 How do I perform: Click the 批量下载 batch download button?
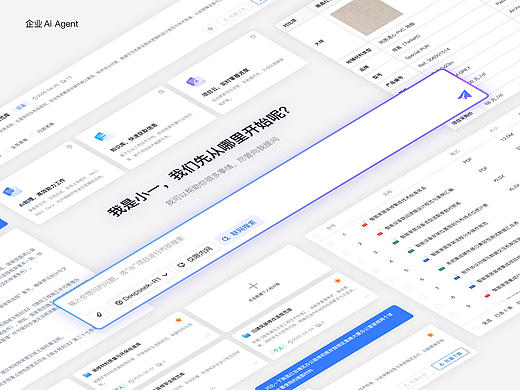(x=451, y=358)
